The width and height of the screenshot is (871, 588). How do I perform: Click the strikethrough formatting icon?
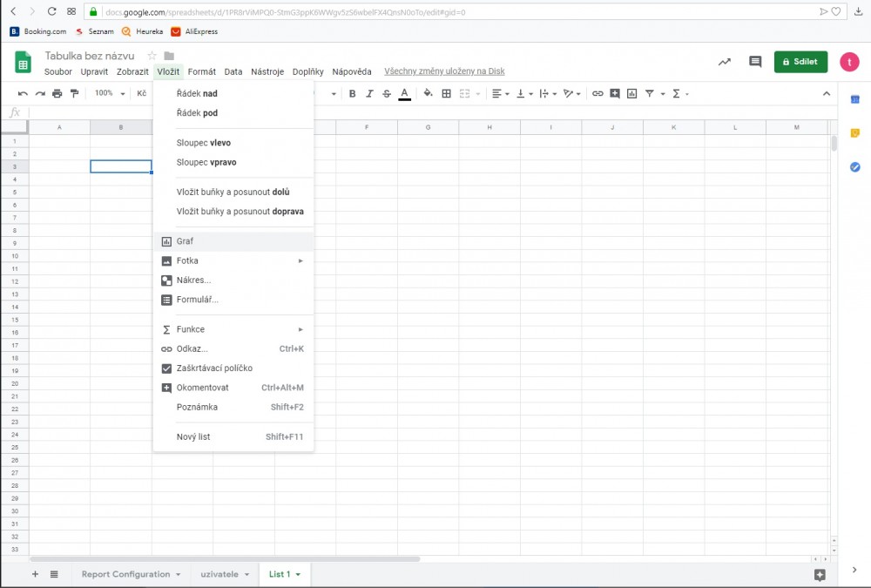(386, 93)
